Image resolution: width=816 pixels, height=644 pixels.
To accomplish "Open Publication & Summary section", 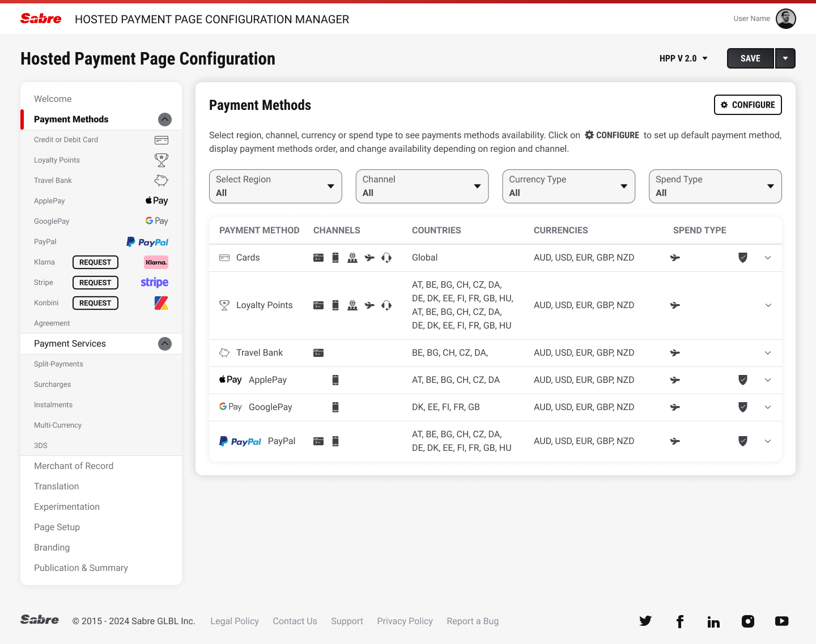I will pyautogui.click(x=81, y=568).
